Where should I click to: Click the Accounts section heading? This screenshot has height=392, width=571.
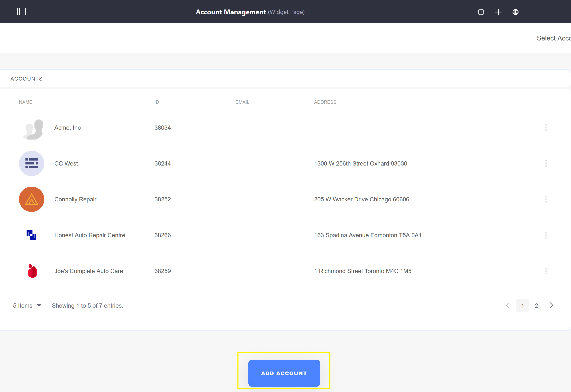tap(27, 79)
